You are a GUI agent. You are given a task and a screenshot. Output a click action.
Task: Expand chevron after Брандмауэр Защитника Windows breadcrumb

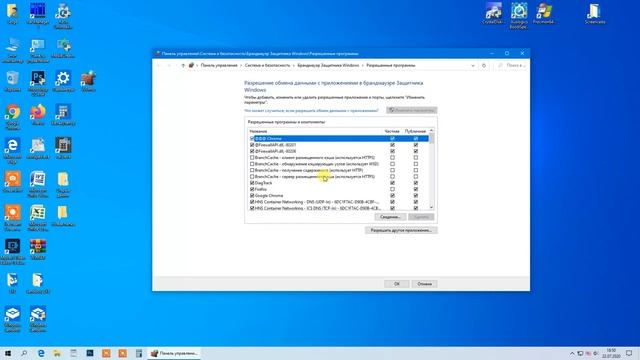click(362, 65)
